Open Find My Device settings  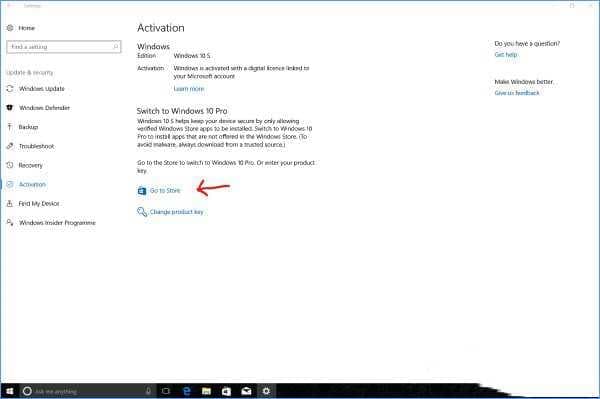39,204
